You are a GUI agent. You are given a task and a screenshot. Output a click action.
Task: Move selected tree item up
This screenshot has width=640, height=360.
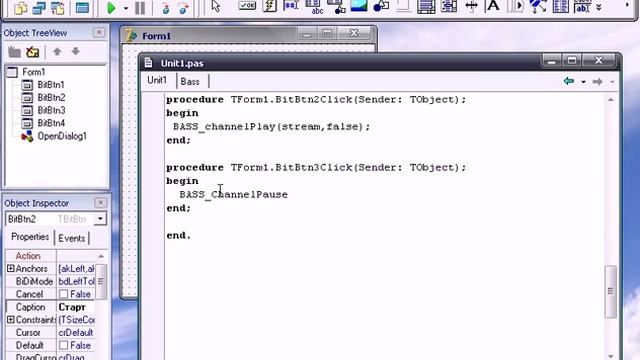point(57,51)
